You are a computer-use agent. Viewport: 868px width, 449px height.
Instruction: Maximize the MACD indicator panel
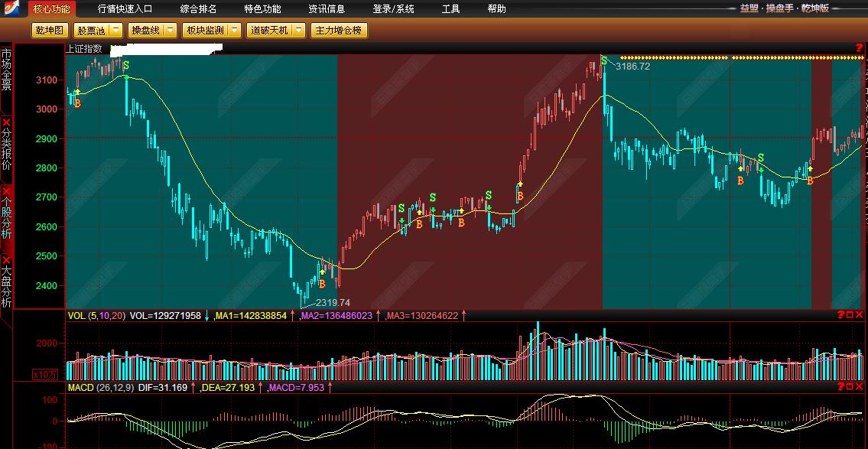pyautogui.click(x=849, y=388)
